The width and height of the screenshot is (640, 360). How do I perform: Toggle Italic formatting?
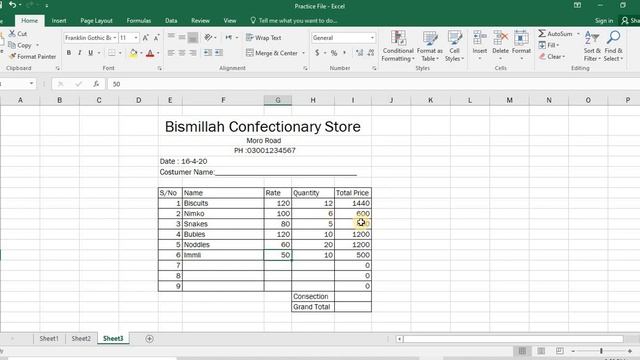(x=80, y=53)
